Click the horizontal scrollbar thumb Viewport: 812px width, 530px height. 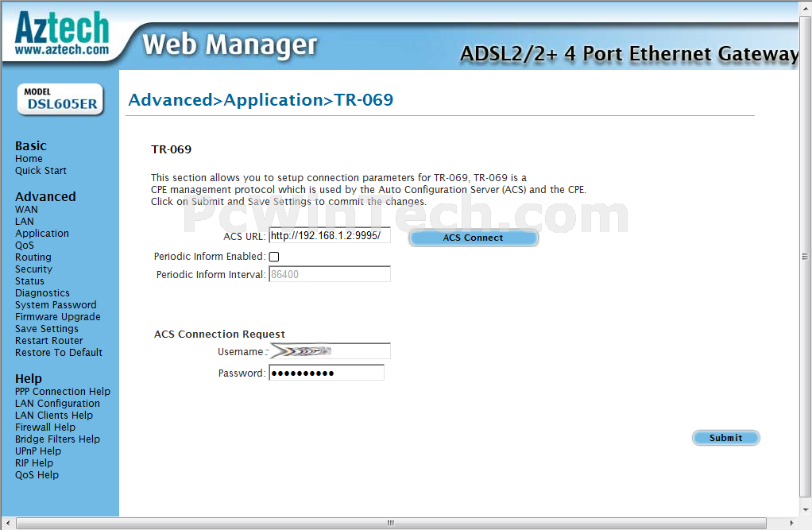pos(391,523)
